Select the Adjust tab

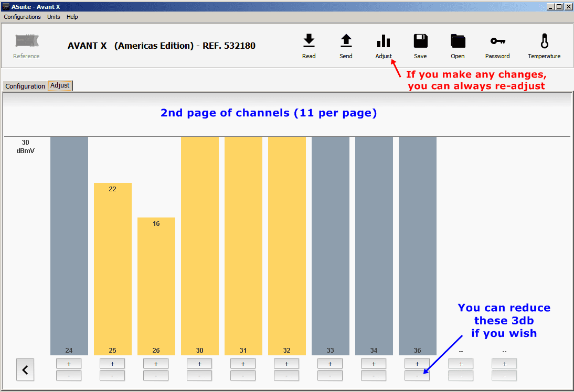tap(60, 85)
